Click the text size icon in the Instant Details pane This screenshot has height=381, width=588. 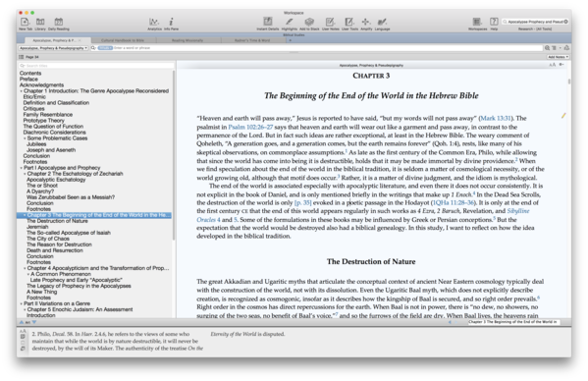[x=23, y=331]
